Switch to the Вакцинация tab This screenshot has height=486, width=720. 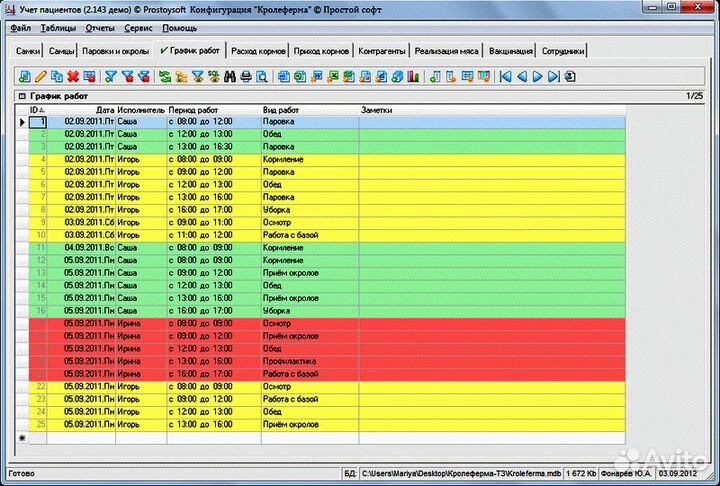tap(511, 50)
